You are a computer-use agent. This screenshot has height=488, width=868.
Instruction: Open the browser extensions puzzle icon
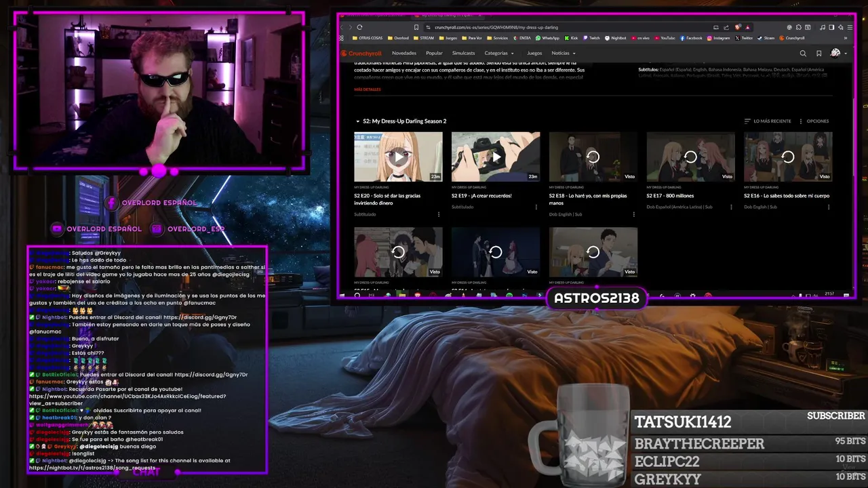[x=799, y=27]
